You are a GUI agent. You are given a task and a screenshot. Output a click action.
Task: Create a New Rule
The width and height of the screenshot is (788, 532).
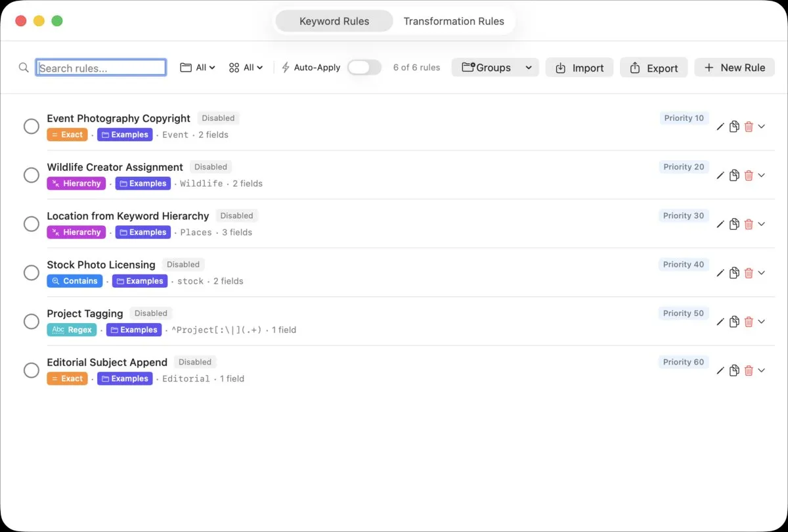[x=734, y=67]
